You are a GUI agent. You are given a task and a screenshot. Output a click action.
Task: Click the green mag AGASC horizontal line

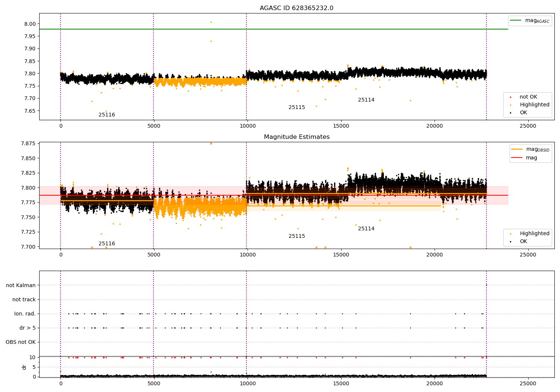pos(274,29)
